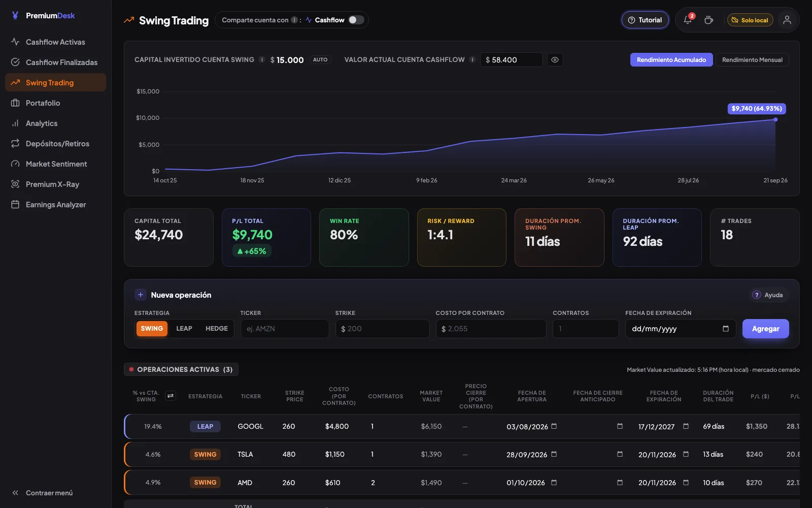Screen dimensions: 812x508
Task: Open AMD cierre anticipado calendar icon
Action: (620, 483)
